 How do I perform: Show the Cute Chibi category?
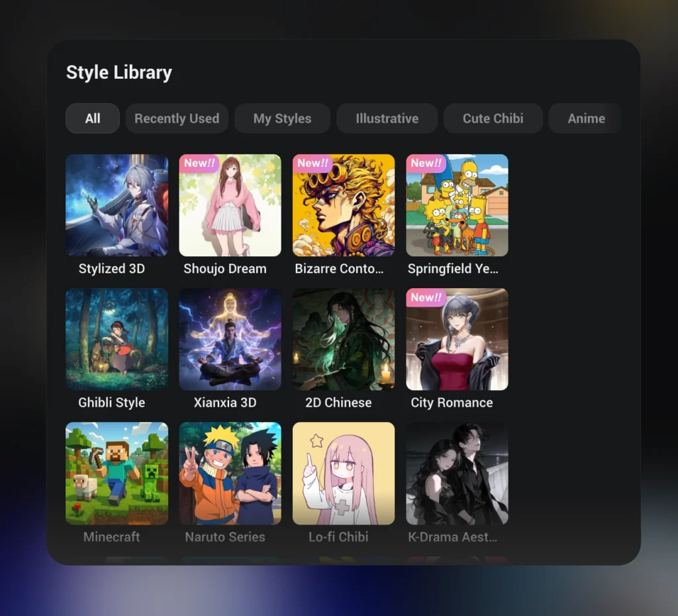493,119
